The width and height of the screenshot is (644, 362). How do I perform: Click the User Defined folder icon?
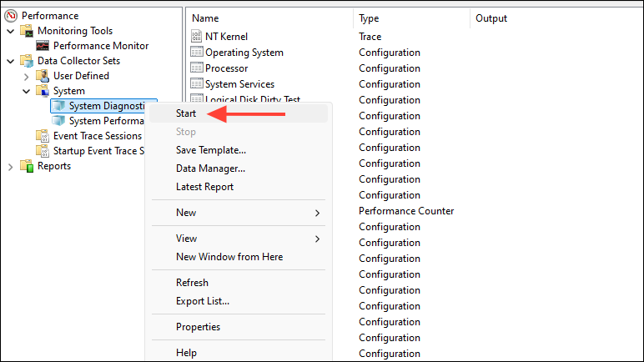tap(43, 76)
